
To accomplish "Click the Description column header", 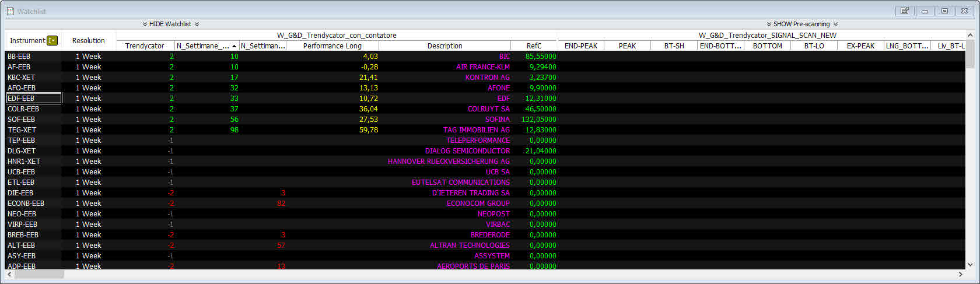I will click(445, 46).
